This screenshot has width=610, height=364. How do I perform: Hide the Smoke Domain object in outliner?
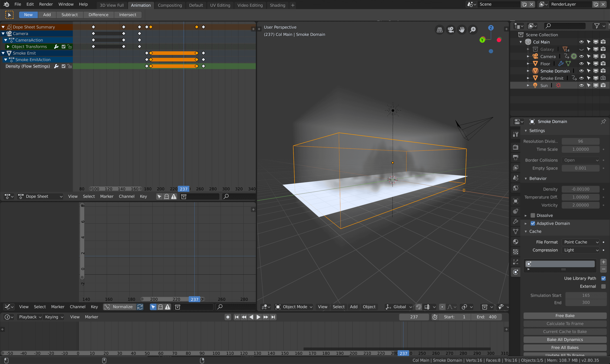click(581, 71)
